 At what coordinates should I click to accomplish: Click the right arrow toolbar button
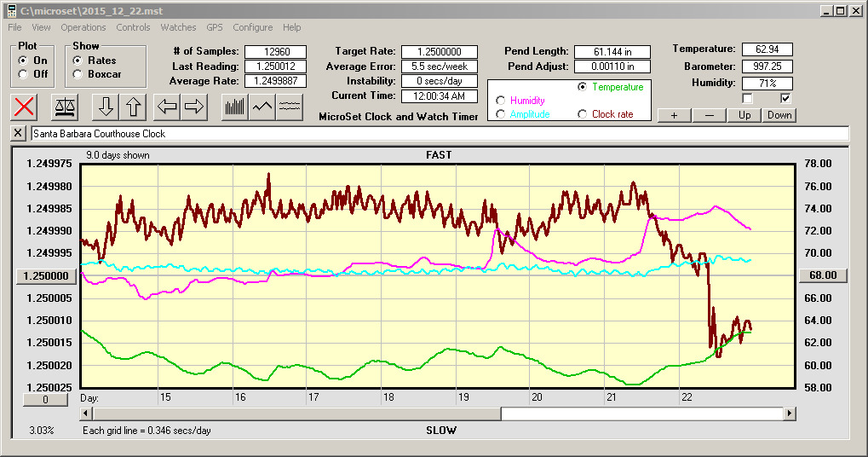193,107
